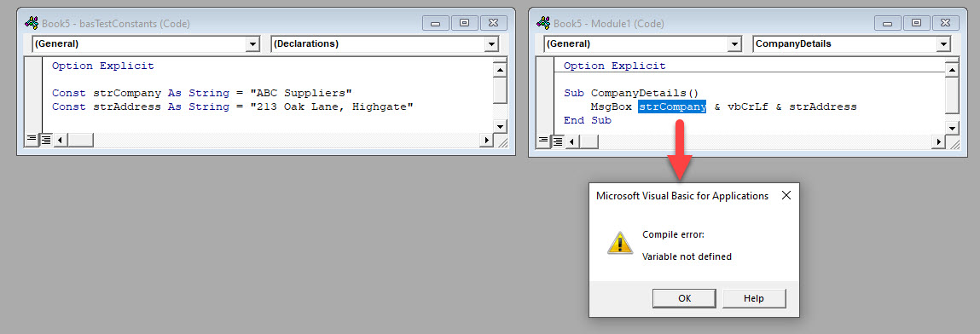
Task: Maximize the basTestConstants code window
Action: pos(464,23)
